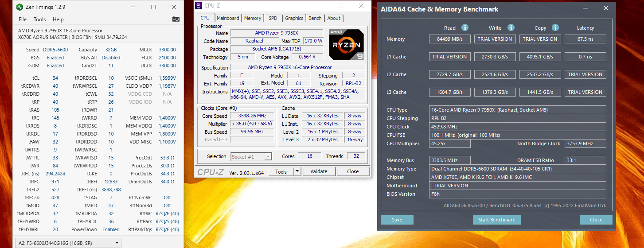Click the FCLK 2100.00 value
The height and width of the screenshot is (248, 644).
[167, 58]
